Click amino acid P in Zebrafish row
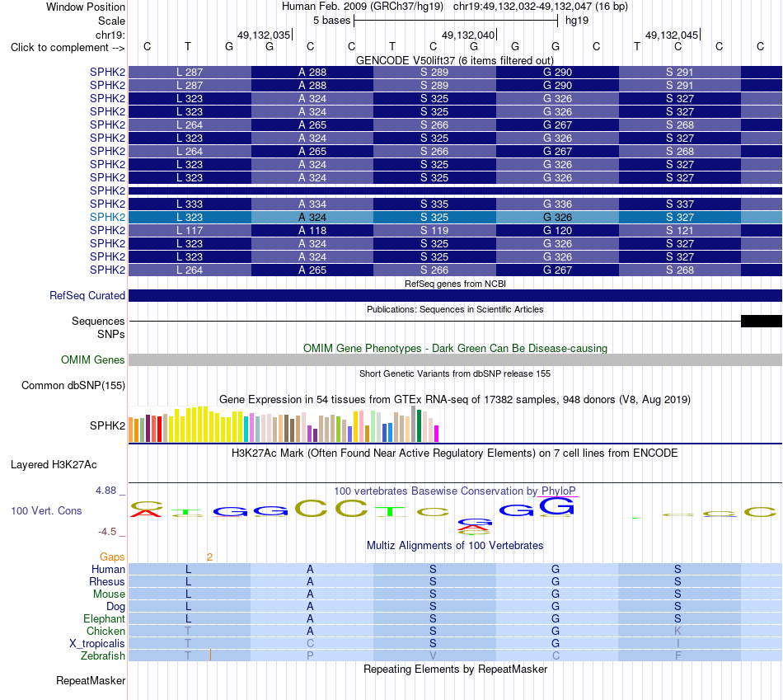783x700 pixels. click(310, 656)
